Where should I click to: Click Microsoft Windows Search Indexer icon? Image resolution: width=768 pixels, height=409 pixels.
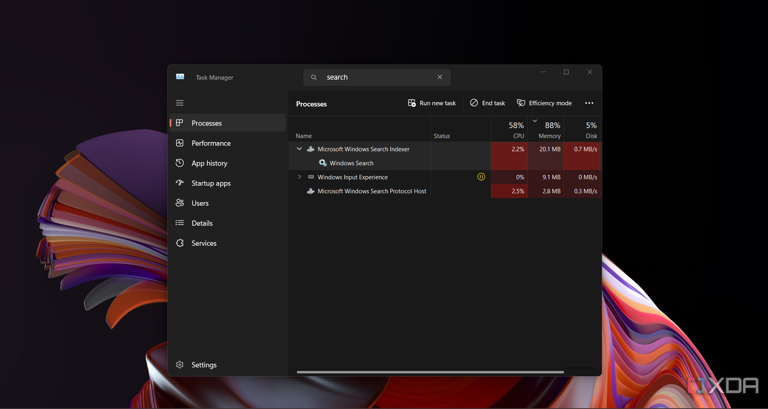[310, 149]
